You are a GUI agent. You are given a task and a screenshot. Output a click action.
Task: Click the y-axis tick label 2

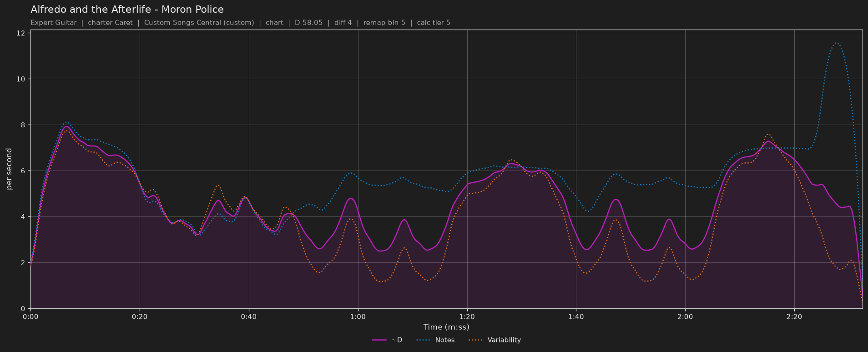23,263
